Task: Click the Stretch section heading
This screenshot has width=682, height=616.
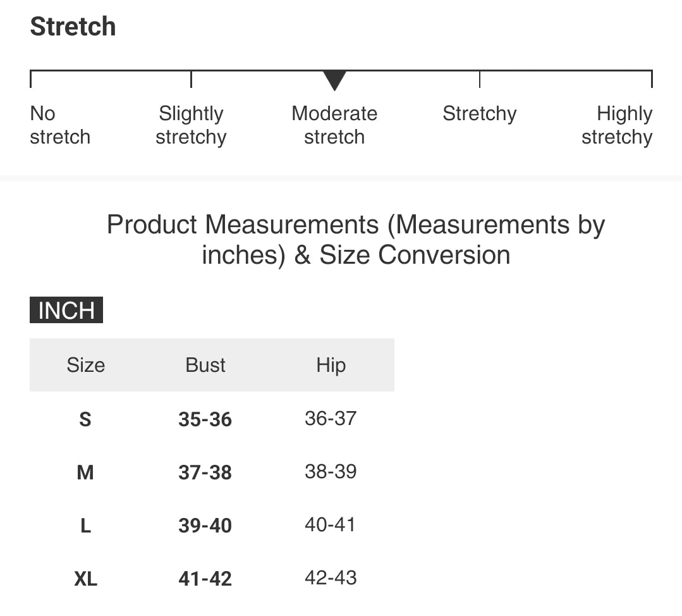Action: coord(73,27)
